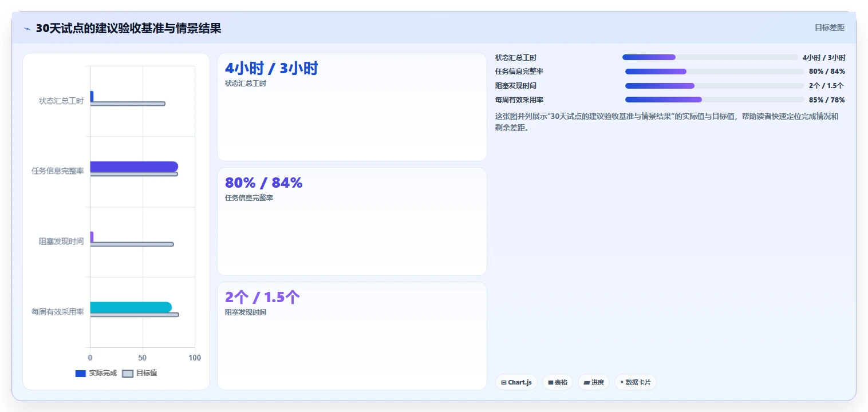Click the 目标值 legend label

(147, 373)
